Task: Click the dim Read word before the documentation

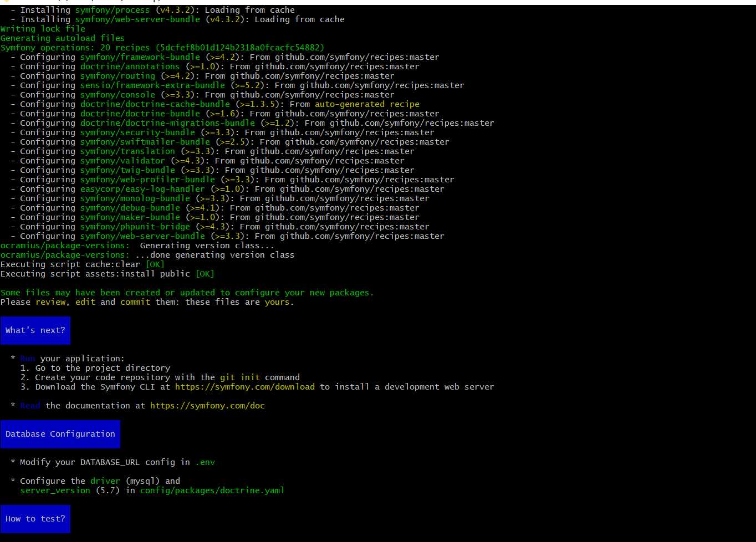Action: [x=30, y=406]
